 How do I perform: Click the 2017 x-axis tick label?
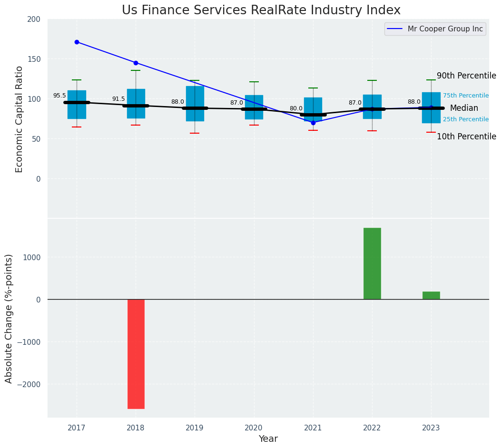[x=77, y=428]
